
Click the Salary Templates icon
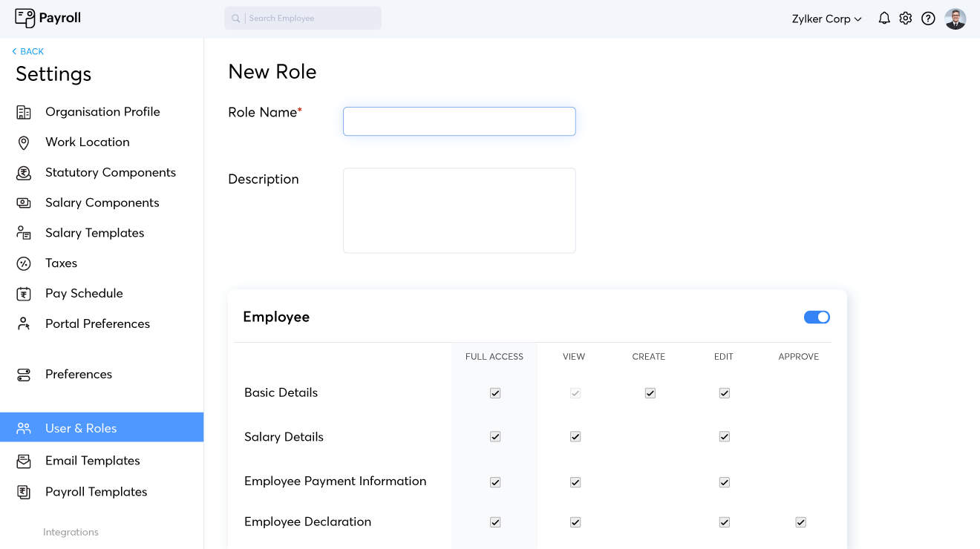(x=23, y=232)
